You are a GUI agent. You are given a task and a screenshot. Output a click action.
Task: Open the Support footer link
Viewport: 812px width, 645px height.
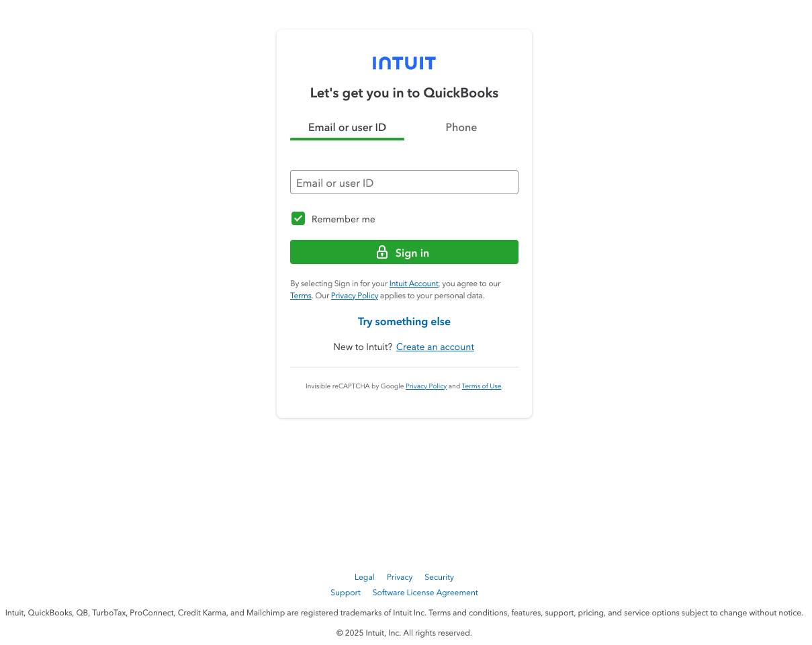345,593
